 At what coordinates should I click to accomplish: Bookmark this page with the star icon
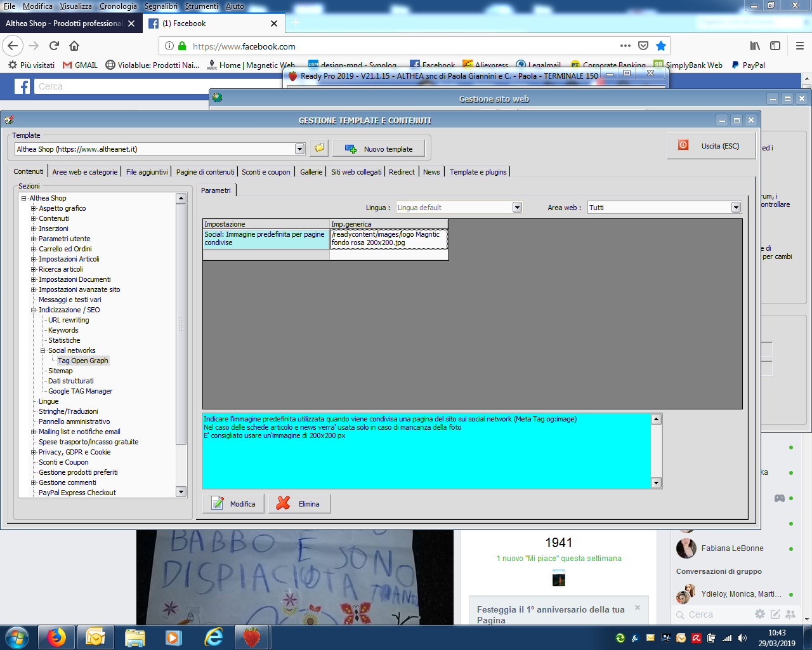(x=661, y=46)
